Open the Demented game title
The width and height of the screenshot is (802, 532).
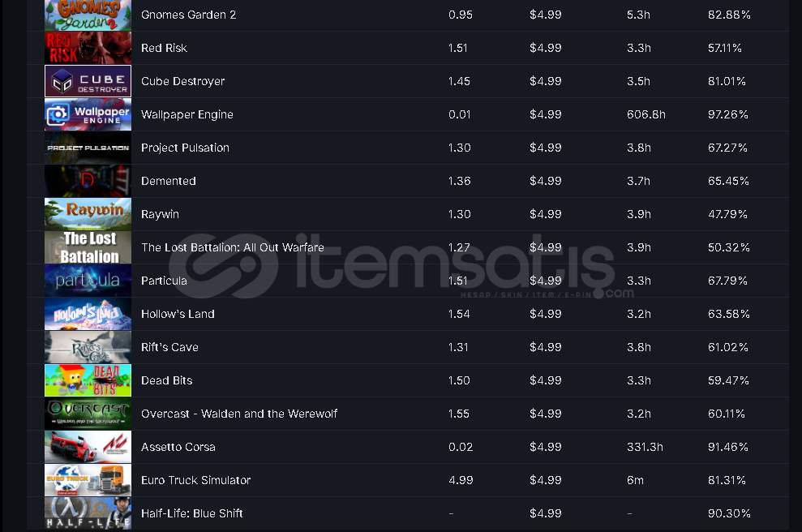[169, 181]
